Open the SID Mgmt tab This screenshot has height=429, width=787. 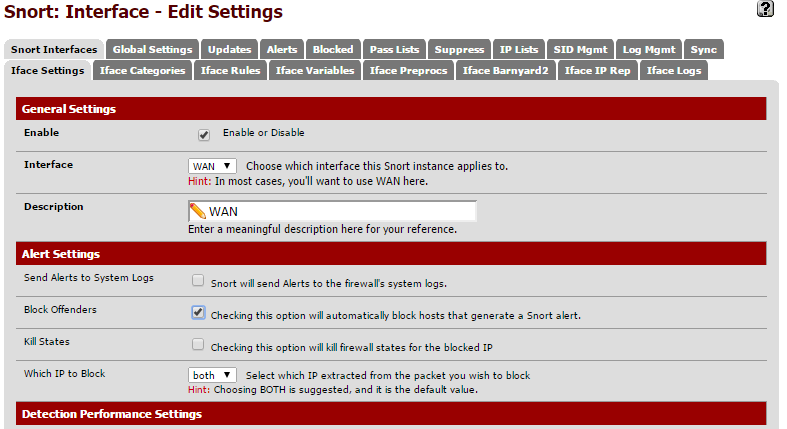pyautogui.click(x=580, y=49)
